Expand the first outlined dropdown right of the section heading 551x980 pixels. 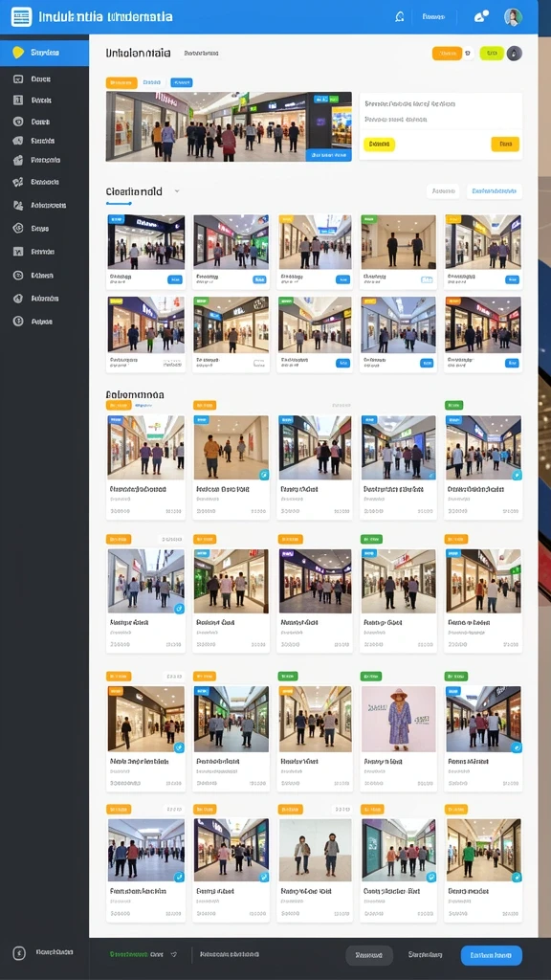443,191
